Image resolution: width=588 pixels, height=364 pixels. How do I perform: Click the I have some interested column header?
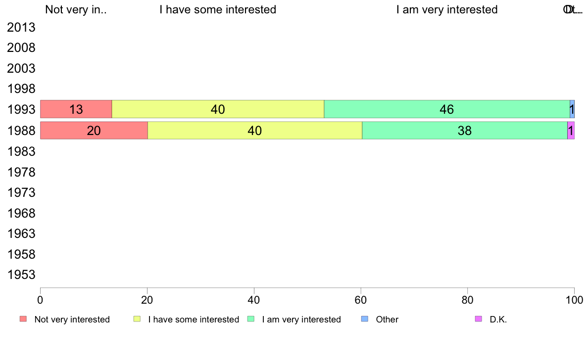[218, 9]
